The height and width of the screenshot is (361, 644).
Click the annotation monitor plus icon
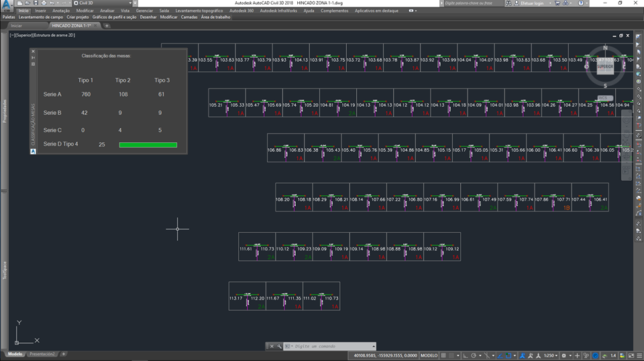pos(577,356)
